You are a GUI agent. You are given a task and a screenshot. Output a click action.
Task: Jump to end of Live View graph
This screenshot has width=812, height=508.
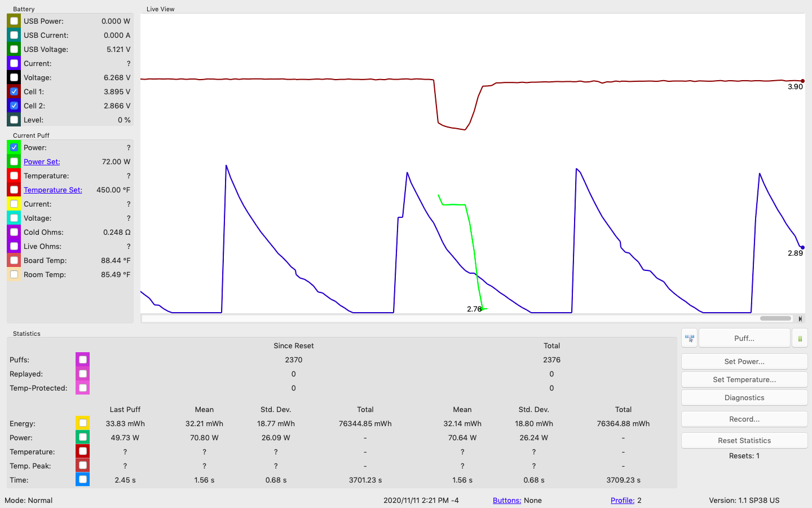click(800, 319)
